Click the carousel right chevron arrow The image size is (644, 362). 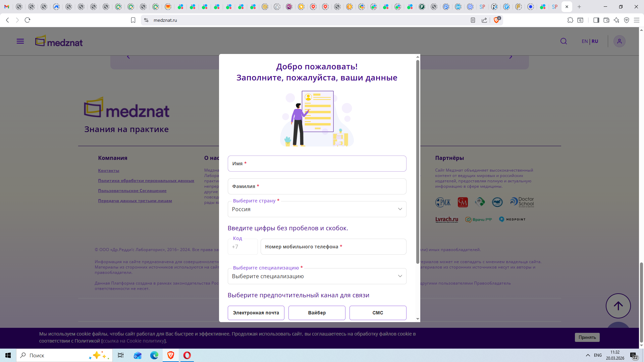pos(511,57)
